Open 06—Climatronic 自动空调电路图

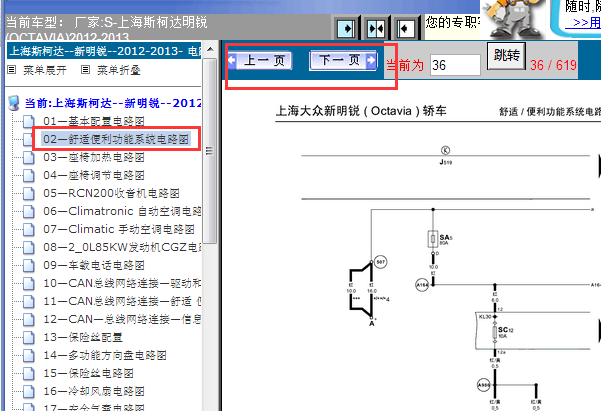click(122, 211)
